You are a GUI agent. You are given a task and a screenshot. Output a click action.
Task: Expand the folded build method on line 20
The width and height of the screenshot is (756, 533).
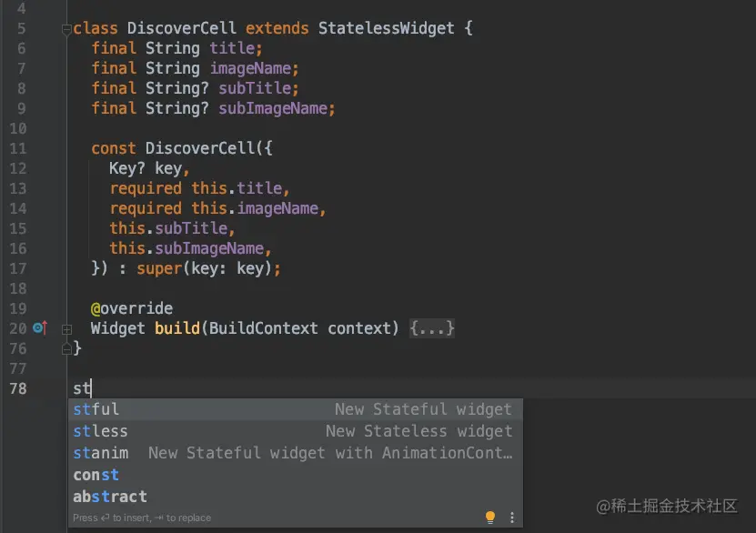tap(66, 328)
